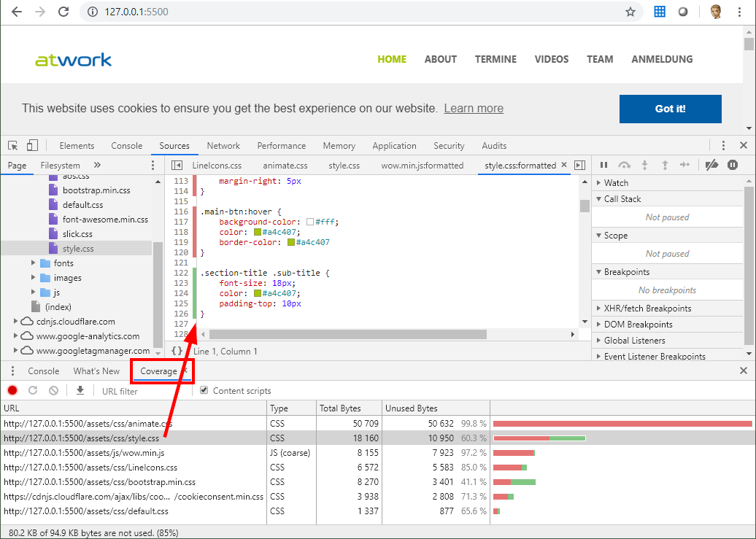Open the Learn more cookie link

[x=474, y=109]
